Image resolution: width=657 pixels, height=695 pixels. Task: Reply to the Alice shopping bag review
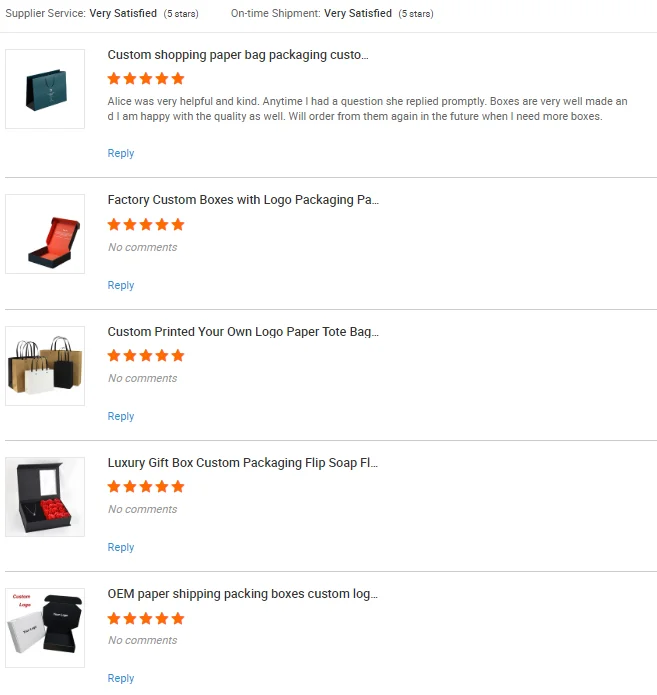[121, 153]
